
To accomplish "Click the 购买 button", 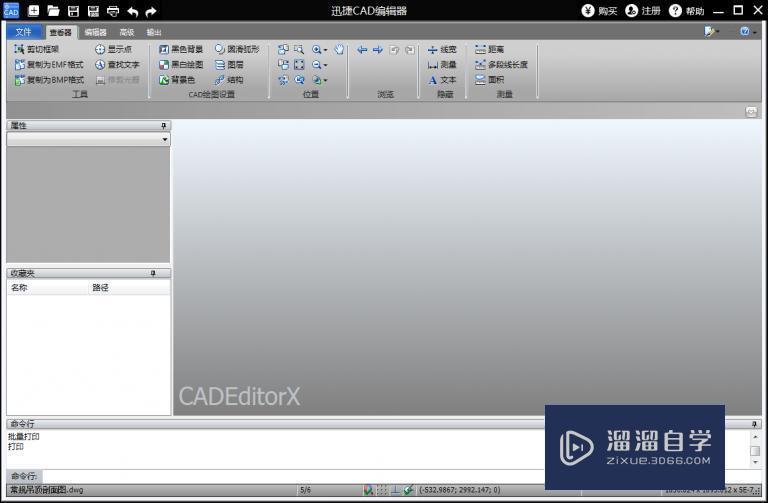I will tap(600, 11).
